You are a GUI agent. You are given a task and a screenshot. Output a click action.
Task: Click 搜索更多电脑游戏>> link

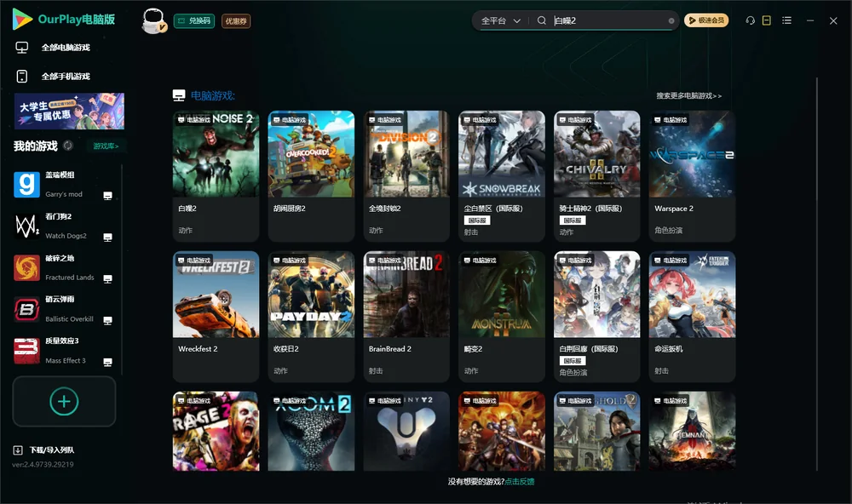click(x=689, y=95)
